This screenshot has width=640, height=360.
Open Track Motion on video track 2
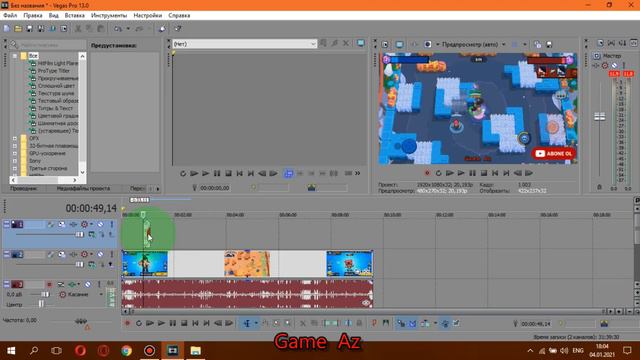[62, 254]
